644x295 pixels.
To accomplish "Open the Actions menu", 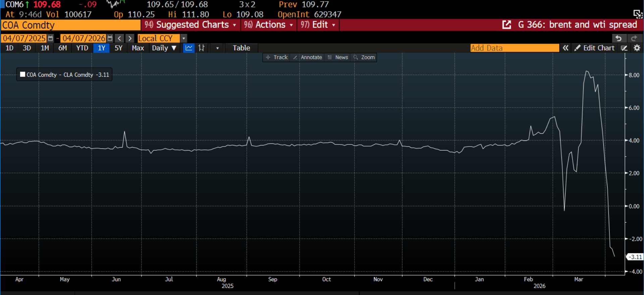I will (269, 25).
